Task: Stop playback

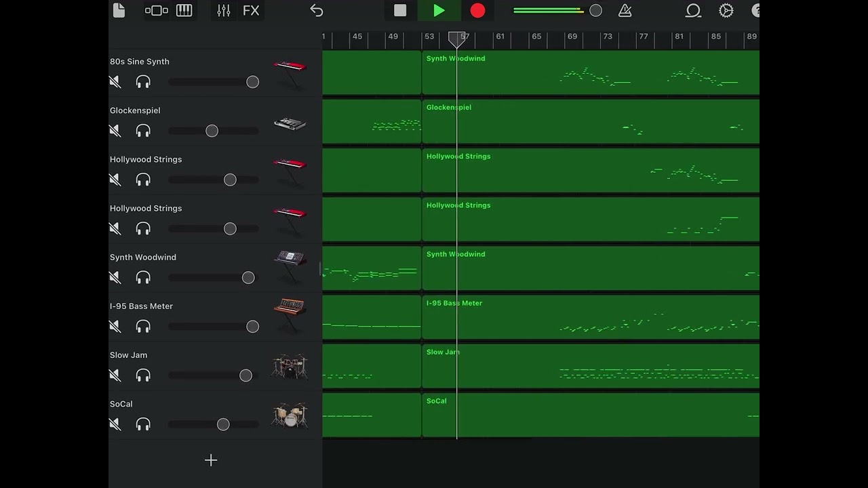Action: click(400, 10)
